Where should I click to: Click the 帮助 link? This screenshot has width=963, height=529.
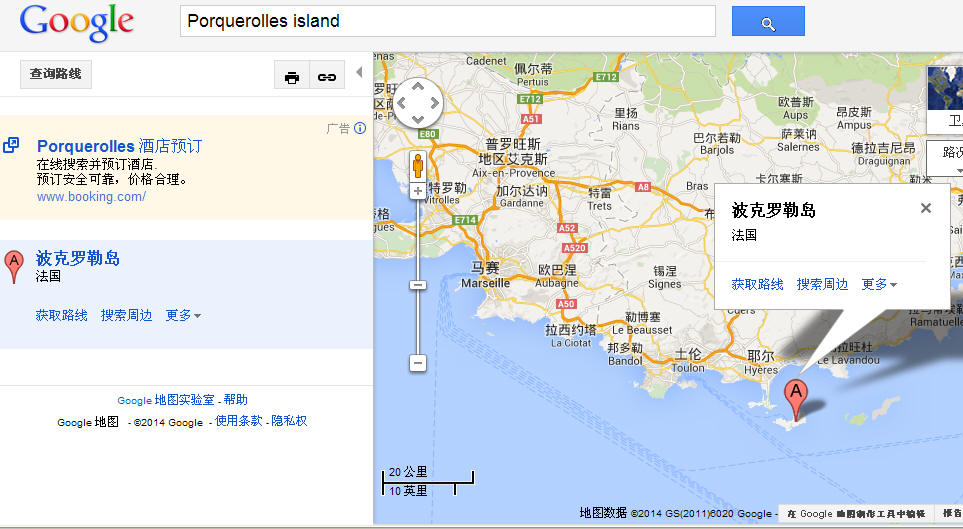click(236, 400)
